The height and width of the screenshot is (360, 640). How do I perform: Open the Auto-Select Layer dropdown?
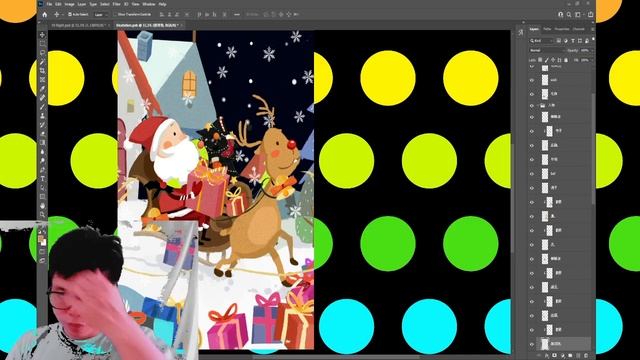(x=100, y=14)
